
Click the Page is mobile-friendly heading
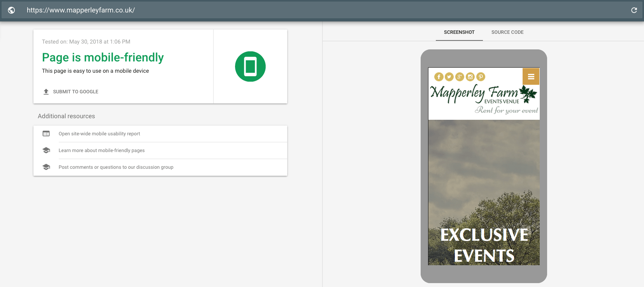103,58
